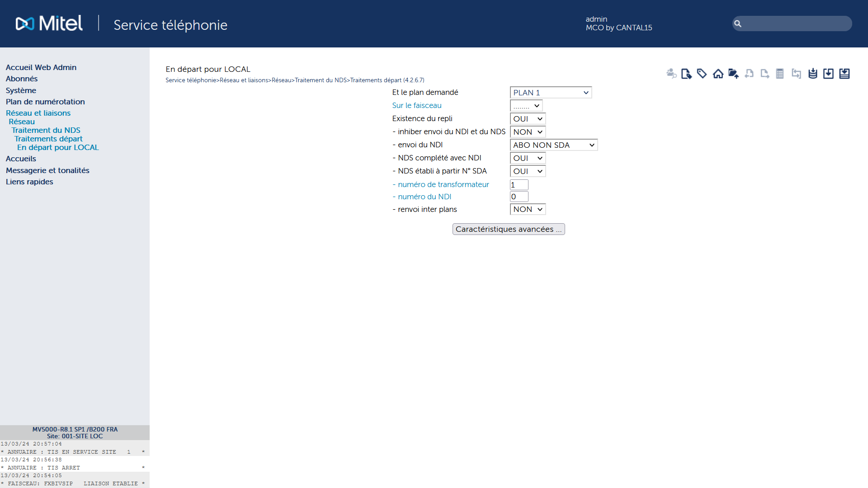Screen dimensions: 868x488
Task: Click the search magnifier icon
Action: pos(738,23)
